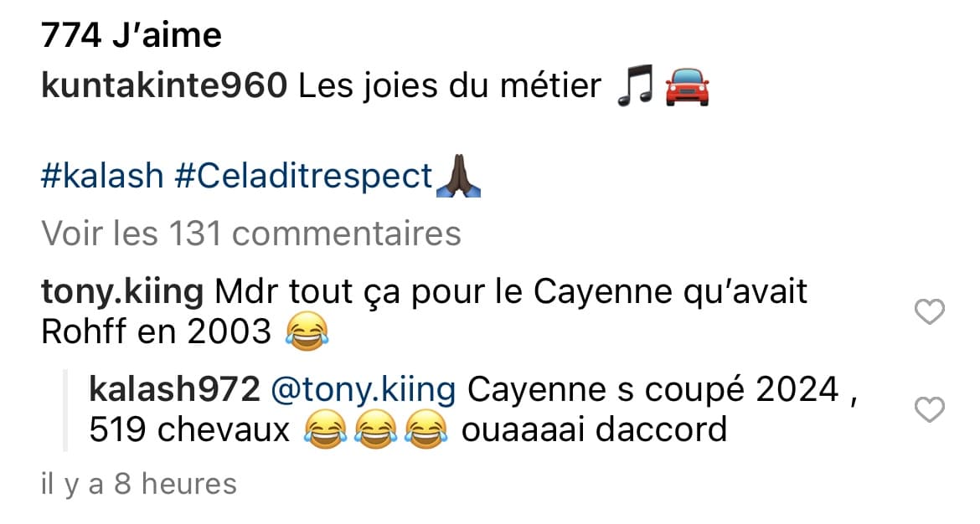Open the #kalash hashtag

(x=102, y=176)
